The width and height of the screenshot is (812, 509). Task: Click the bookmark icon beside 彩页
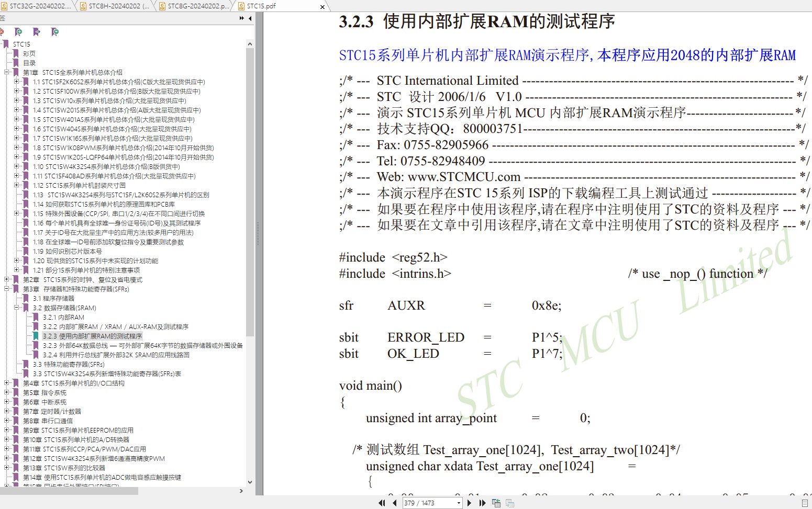(x=16, y=53)
